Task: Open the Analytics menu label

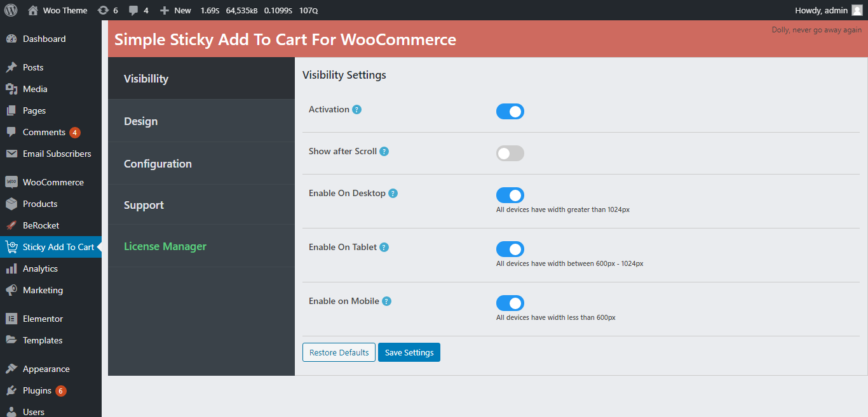Action: [40, 268]
